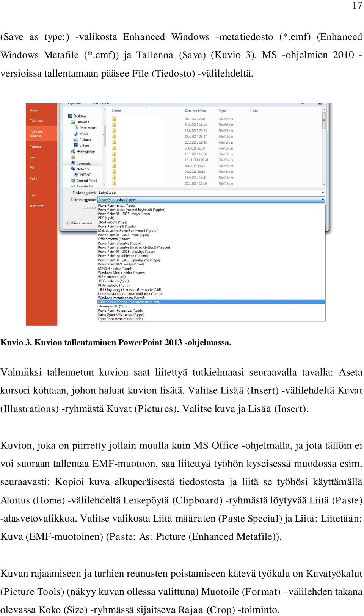This screenshot has height=616, width=364.
Task: Open folder dated 18.7.2015 12:56
Action: coord(173,154)
